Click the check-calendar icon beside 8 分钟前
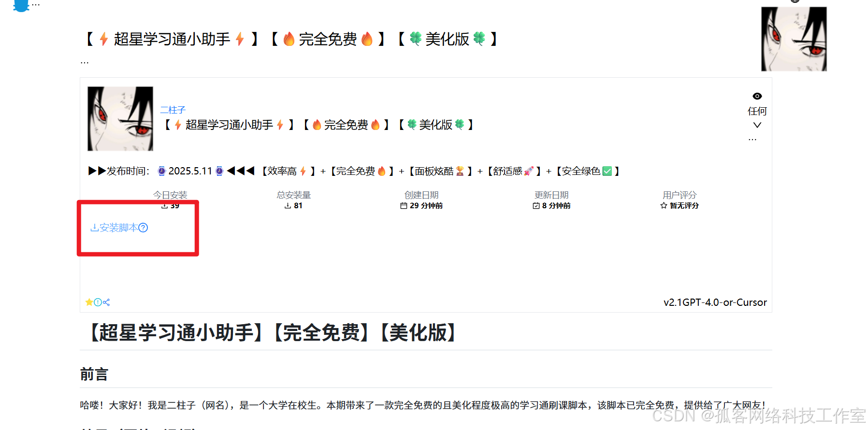 536,206
